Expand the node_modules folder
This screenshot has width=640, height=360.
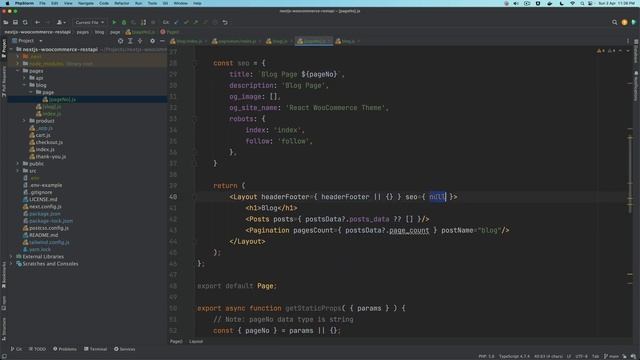pyautogui.click(x=18, y=64)
